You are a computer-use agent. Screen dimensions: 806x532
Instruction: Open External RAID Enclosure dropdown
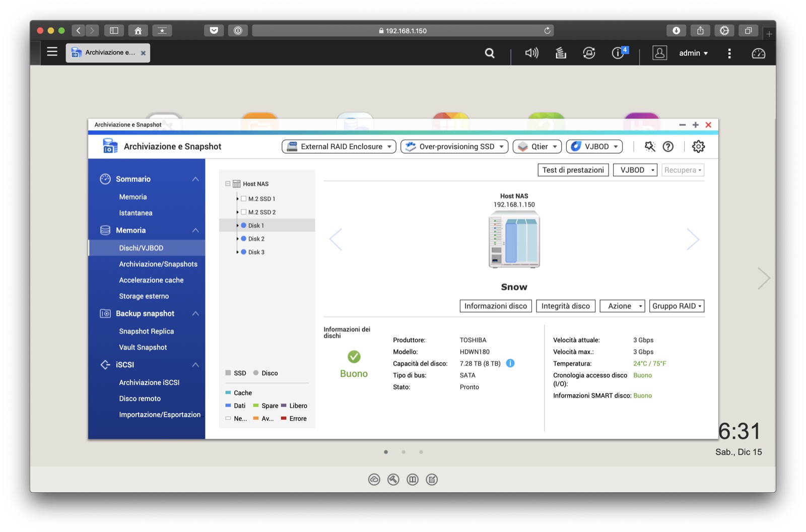[339, 147]
